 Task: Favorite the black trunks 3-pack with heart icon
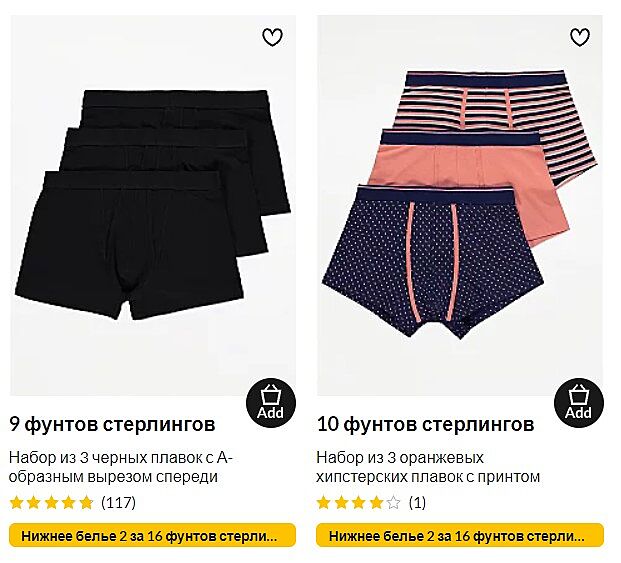pos(272,37)
